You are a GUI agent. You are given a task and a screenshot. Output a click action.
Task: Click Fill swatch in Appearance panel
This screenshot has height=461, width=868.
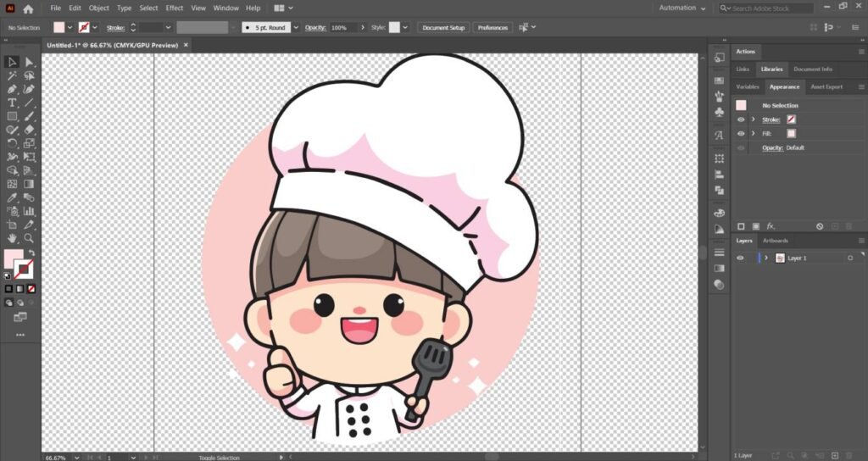coord(792,133)
